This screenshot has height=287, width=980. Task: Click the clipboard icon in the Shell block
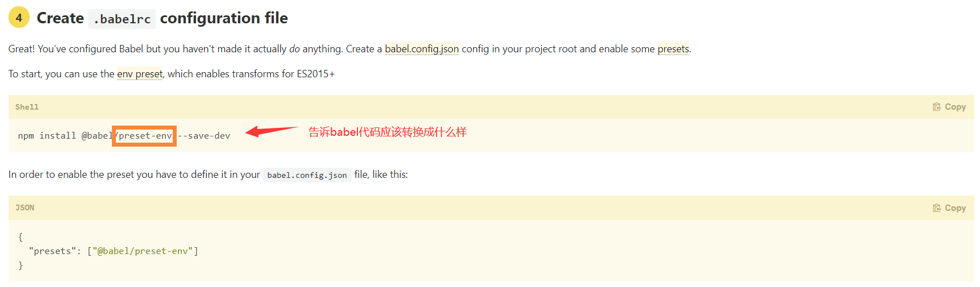click(937, 107)
